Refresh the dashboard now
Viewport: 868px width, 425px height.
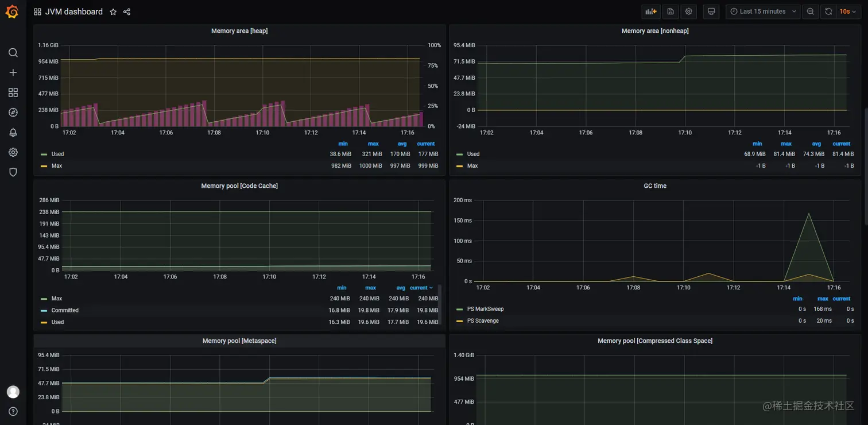[x=828, y=11]
